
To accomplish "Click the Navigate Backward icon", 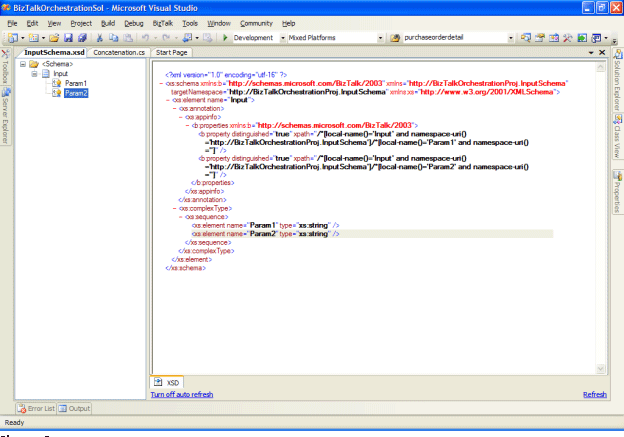I will (187, 38).
